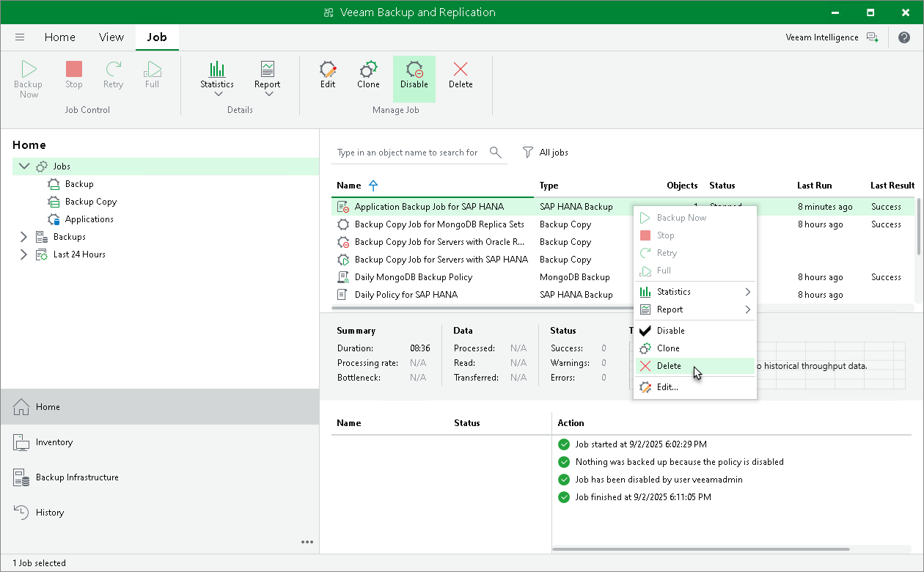Image resolution: width=924 pixels, height=572 pixels.
Task: Toggle the All jobs filter
Action: pos(546,152)
